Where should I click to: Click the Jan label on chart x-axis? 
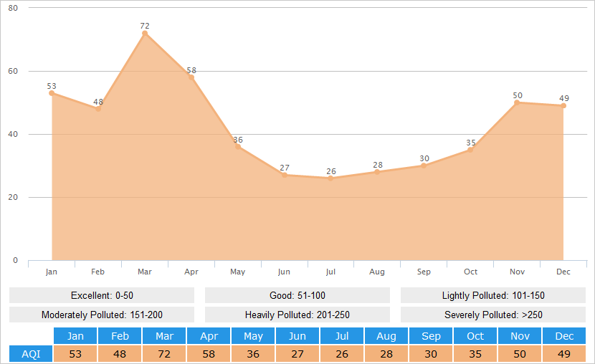point(51,272)
